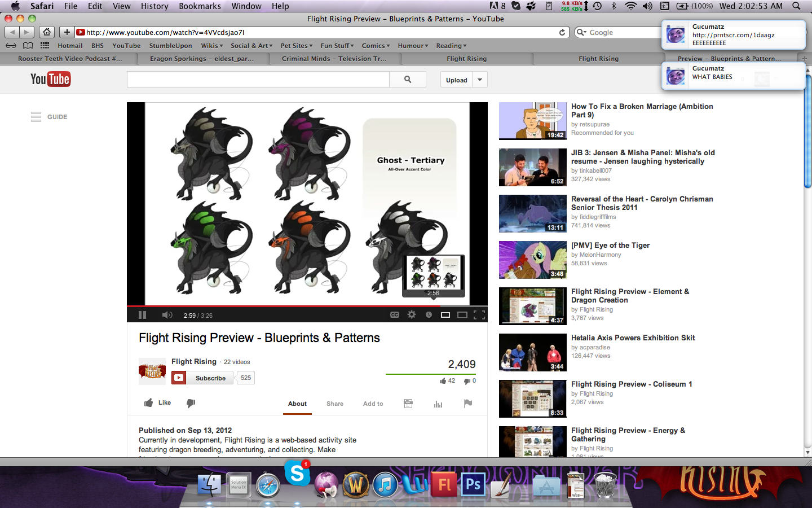Switch to the Eragon Sporkings tab

(x=202, y=59)
